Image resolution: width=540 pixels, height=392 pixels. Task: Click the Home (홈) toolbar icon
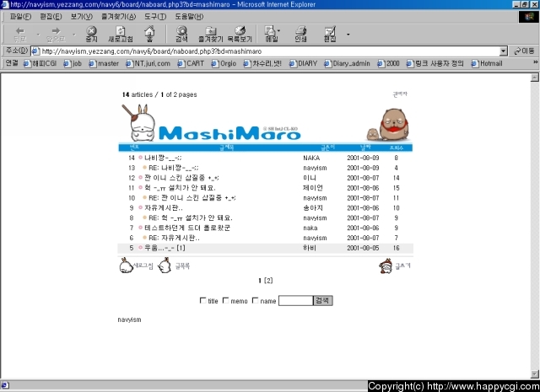[x=149, y=31]
